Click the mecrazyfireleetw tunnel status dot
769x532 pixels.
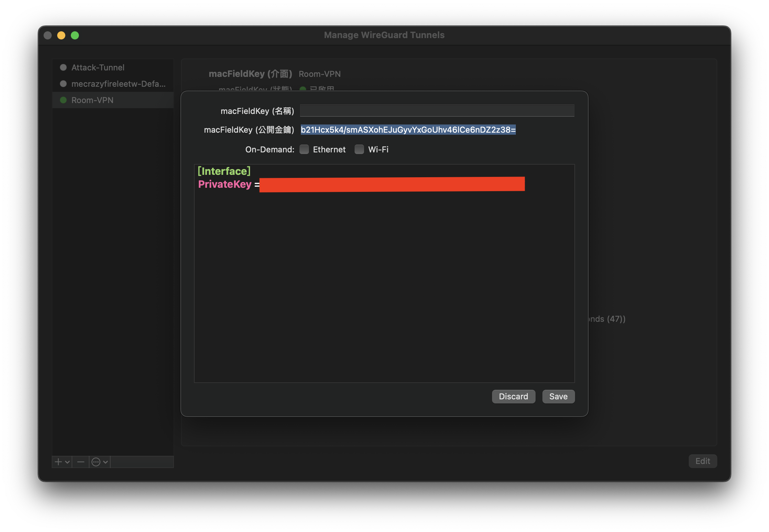tap(63, 84)
